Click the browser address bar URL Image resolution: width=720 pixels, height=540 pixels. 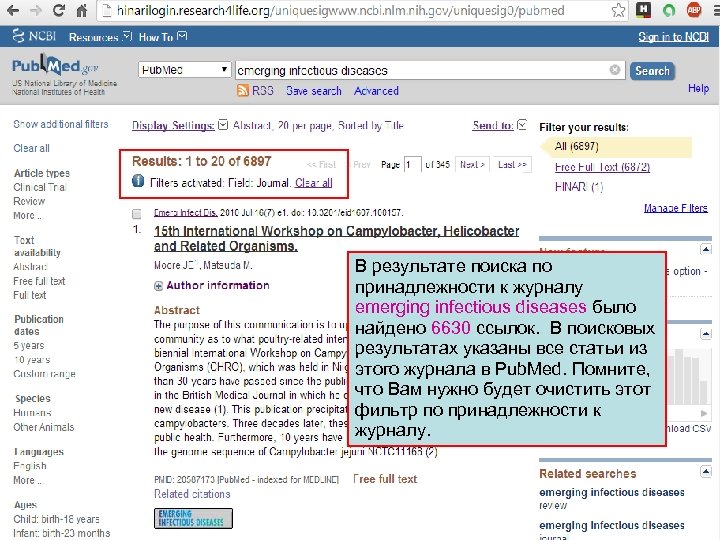pyautogui.click(x=340, y=10)
